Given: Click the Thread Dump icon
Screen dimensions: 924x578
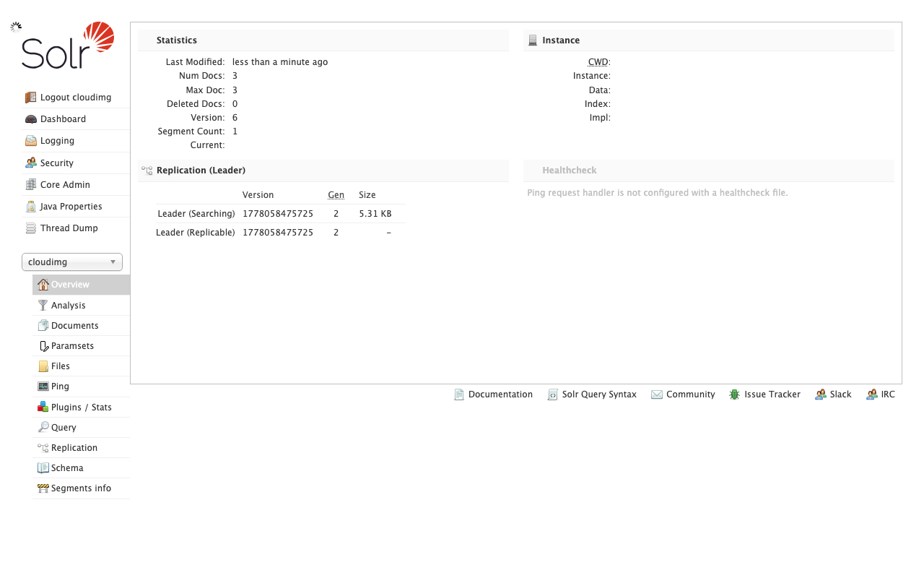Looking at the screenshot, I should [30, 228].
